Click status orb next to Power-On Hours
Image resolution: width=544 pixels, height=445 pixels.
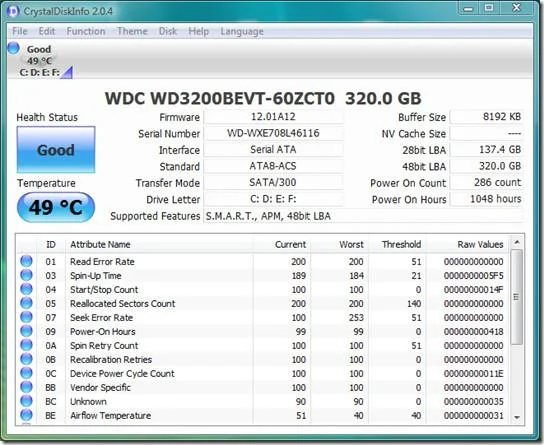26,331
